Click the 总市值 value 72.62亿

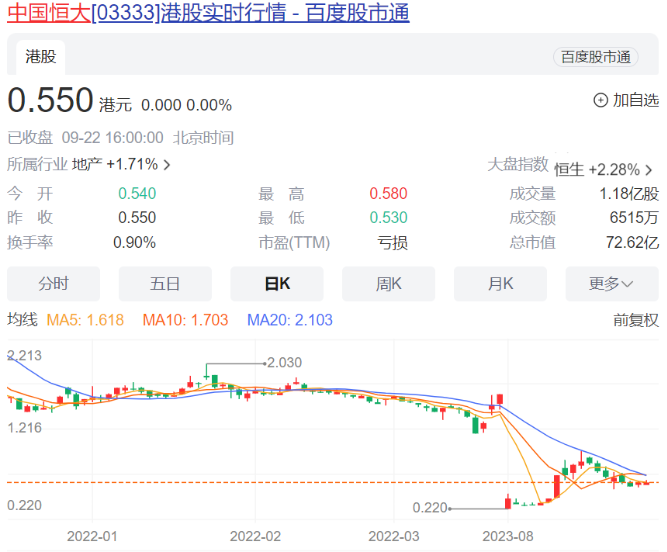pyautogui.click(x=633, y=242)
